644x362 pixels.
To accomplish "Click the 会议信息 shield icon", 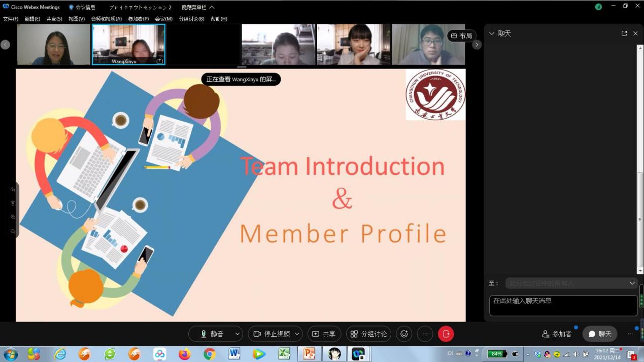I will [71, 7].
